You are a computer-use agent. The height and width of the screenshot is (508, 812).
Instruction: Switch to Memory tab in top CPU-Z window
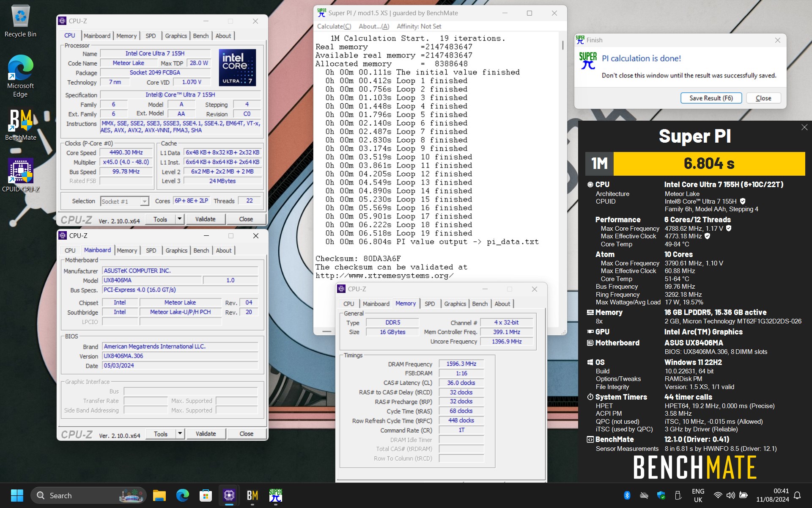coord(126,36)
